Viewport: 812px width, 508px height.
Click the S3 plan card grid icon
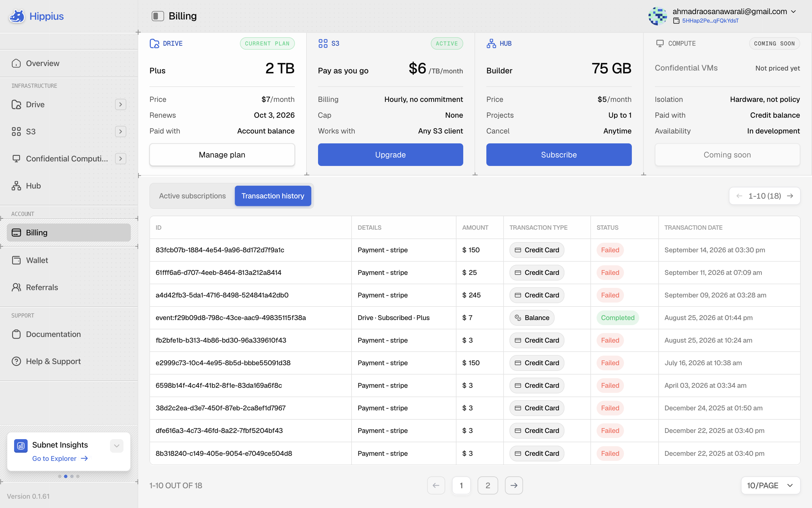(x=323, y=43)
